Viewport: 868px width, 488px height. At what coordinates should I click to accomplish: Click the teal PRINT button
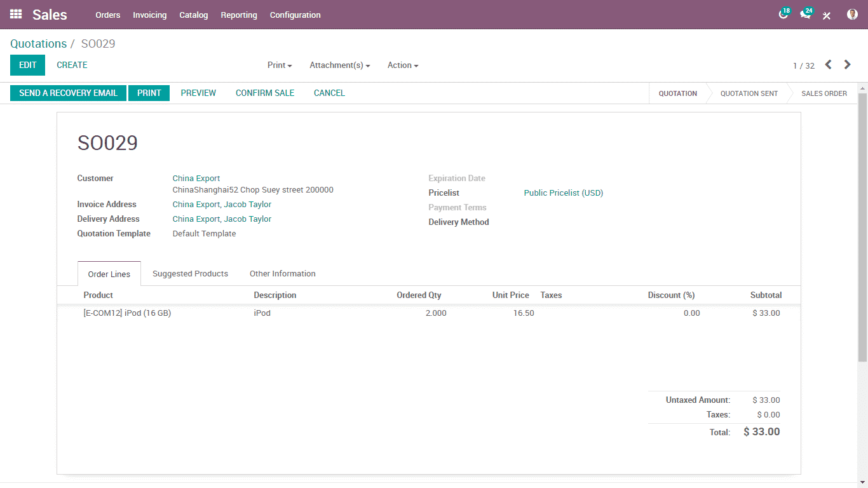pyautogui.click(x=149, y=93)
